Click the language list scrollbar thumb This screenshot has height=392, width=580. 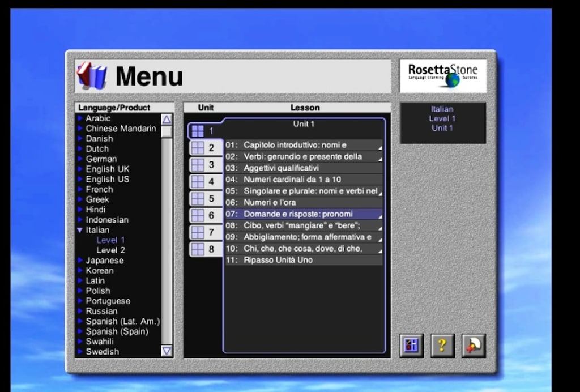[167, 131]
